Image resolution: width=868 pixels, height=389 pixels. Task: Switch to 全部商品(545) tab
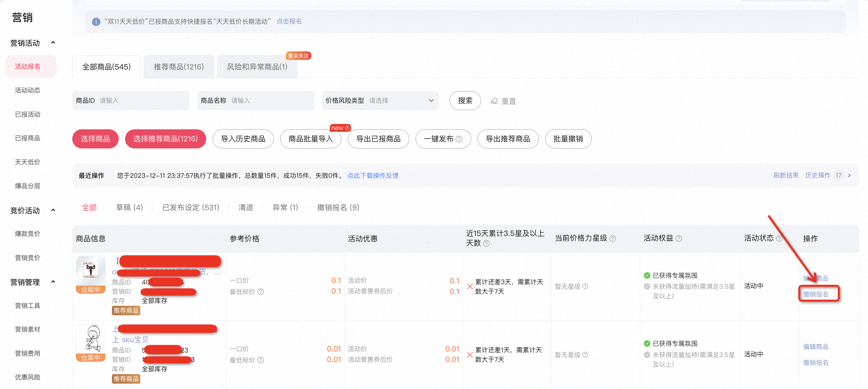tap(106, 67)
